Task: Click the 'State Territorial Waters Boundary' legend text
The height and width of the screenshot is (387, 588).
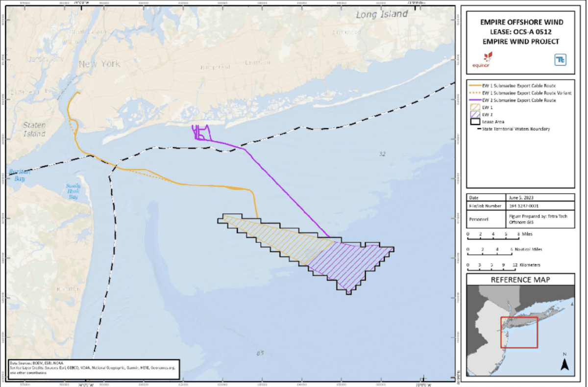Action: click(x=516, y=129)
